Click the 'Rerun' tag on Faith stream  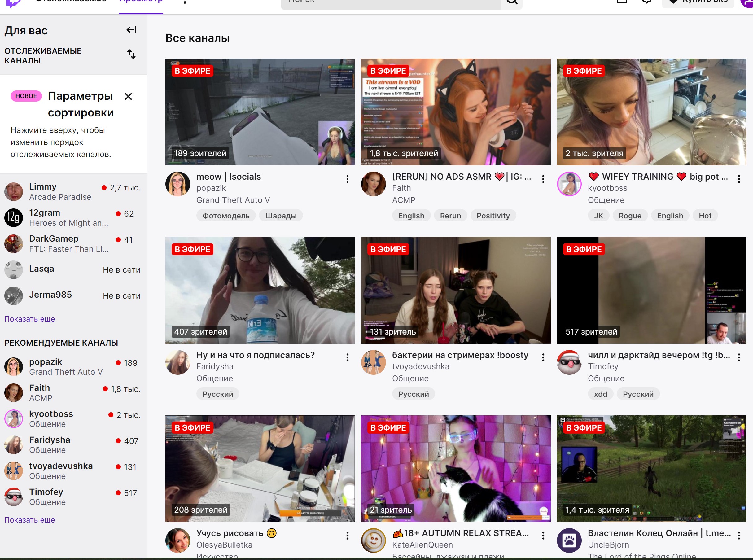[450, 216]
